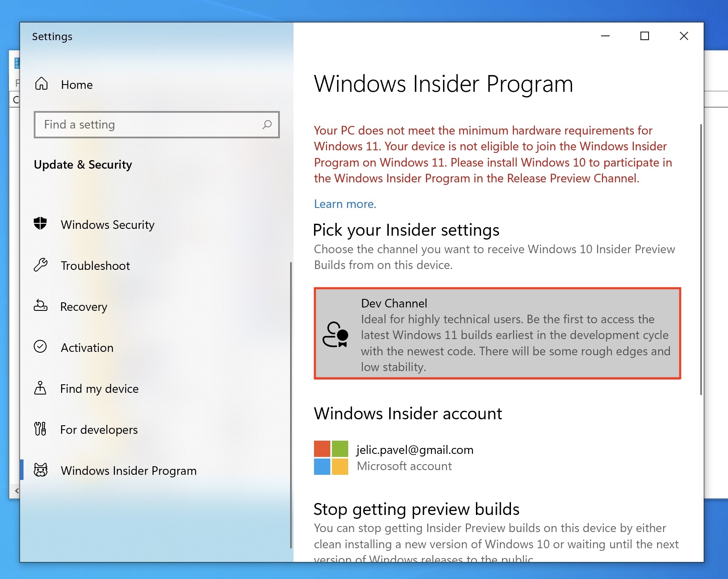The height and width of the screenshot is (579, 728).
Task: Click the Find my device icon
Action: [40, 388]
